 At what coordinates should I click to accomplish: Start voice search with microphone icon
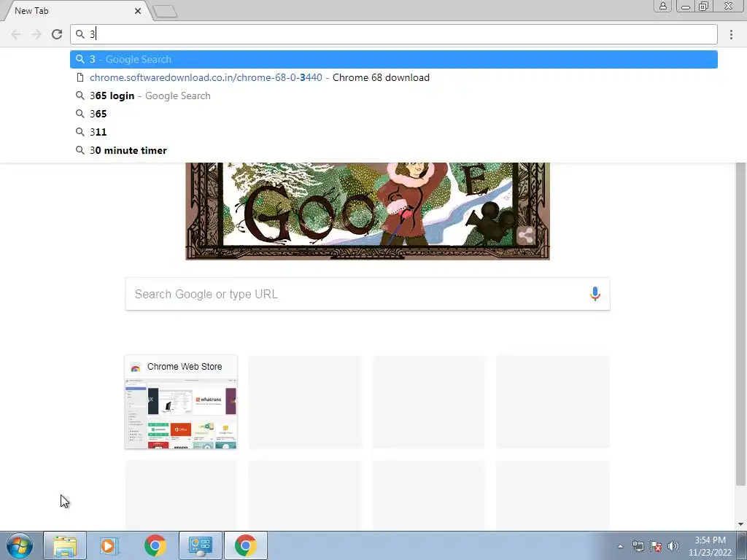(595, 294)
